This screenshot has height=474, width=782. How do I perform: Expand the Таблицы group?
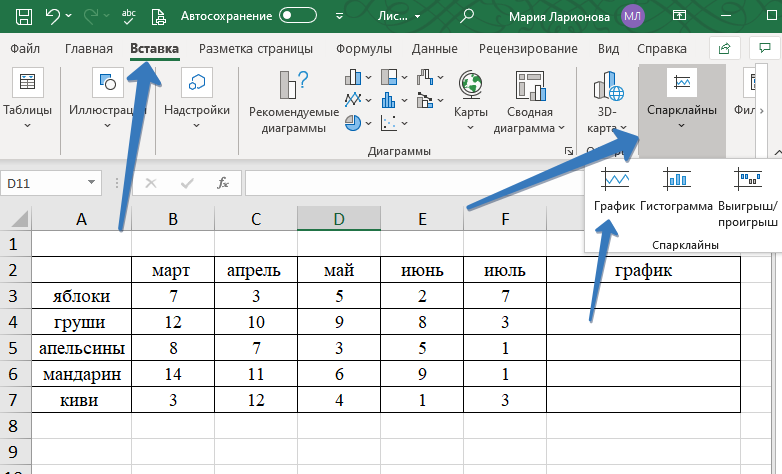coord(27,98)
